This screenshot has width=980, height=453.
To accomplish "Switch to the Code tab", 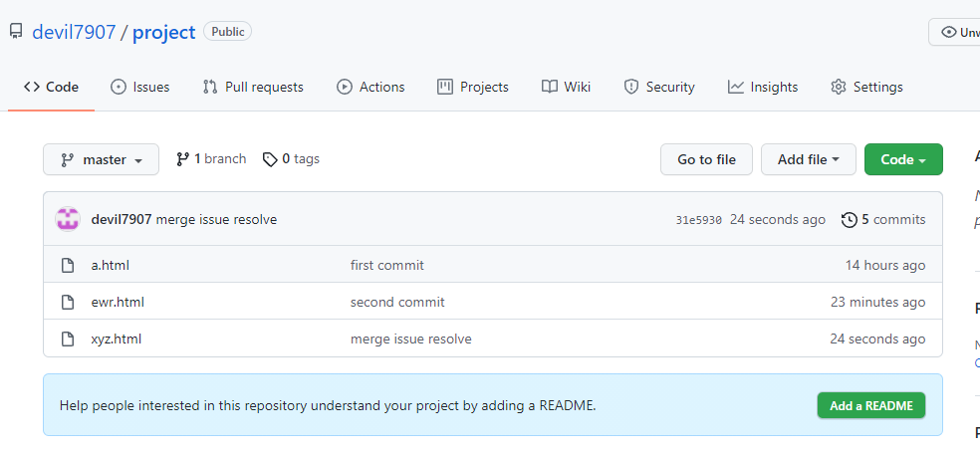I will (x=51, y=87).
